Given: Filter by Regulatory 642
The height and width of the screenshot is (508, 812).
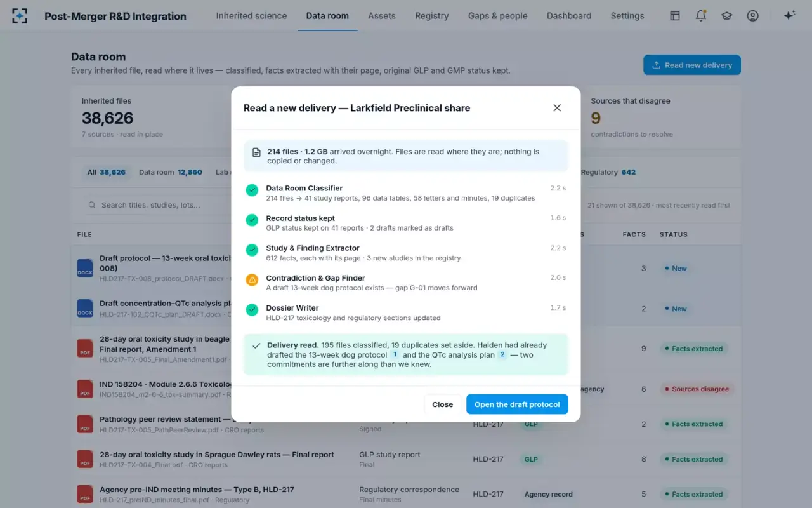Looking at the screenshot, I should 608,172.
